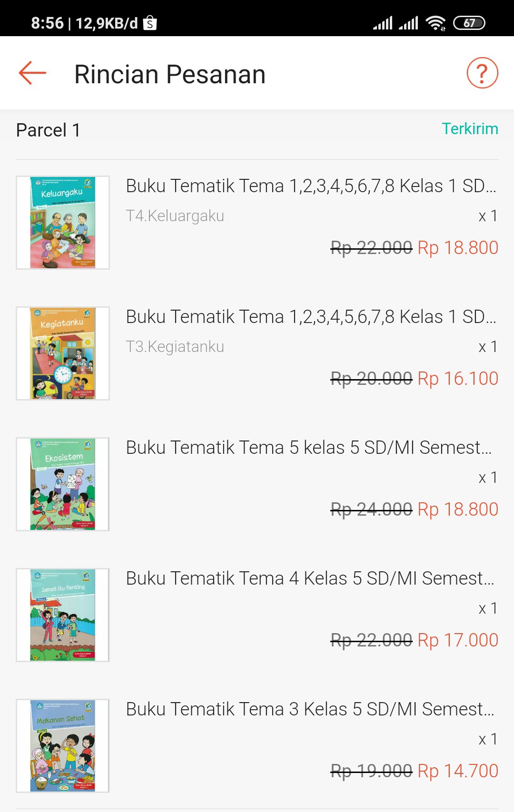The height and width of the screenshot is (812, 514).
Task: Tap the battery indicator icon
Action: (469, 23)
